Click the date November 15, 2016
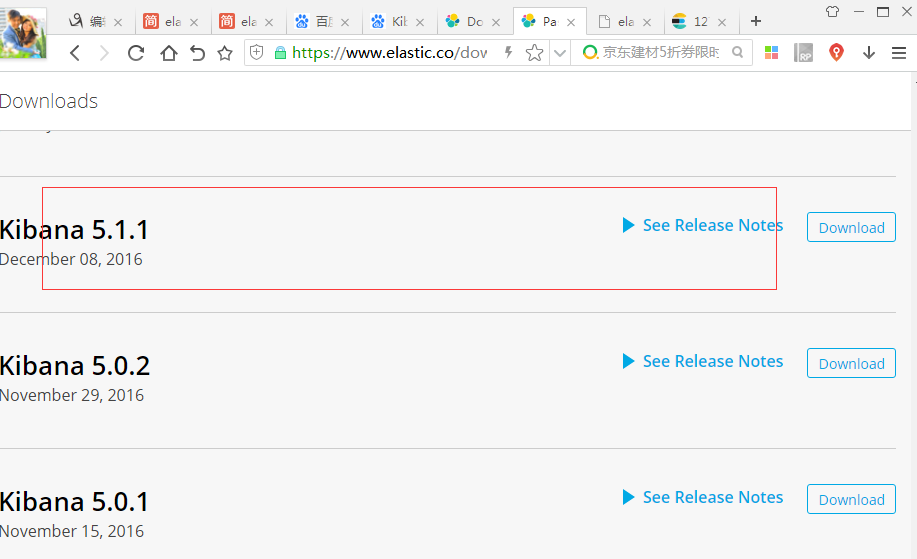 click(71, 531)
